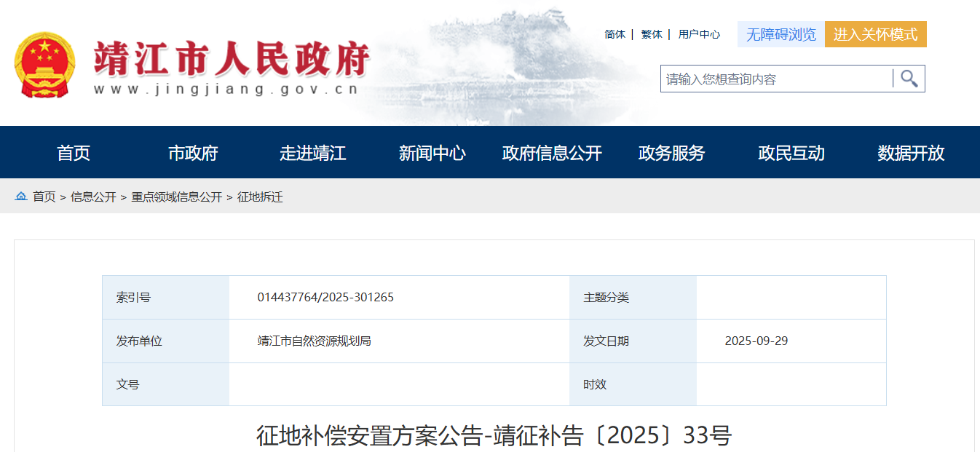Viewport: 980px width, 452px height.
Task: Switch to 繁体 traditional Chinese
Action: [651, 34]
